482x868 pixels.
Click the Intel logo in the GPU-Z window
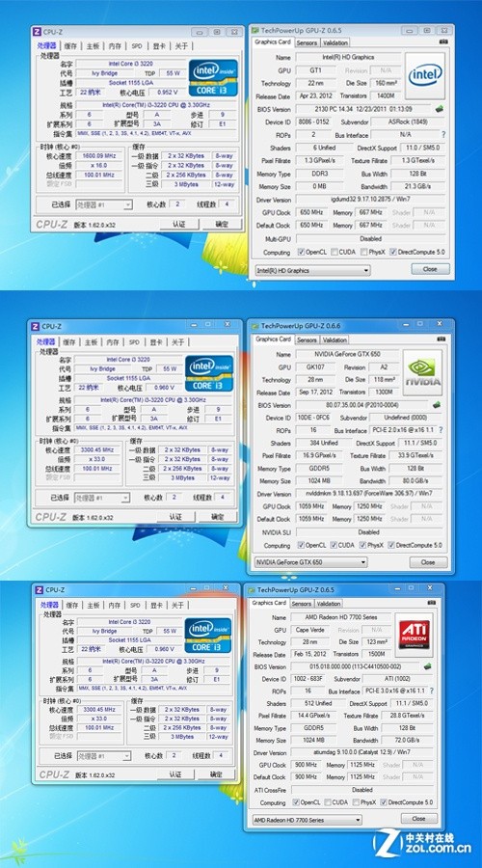(x=425, y=76)
